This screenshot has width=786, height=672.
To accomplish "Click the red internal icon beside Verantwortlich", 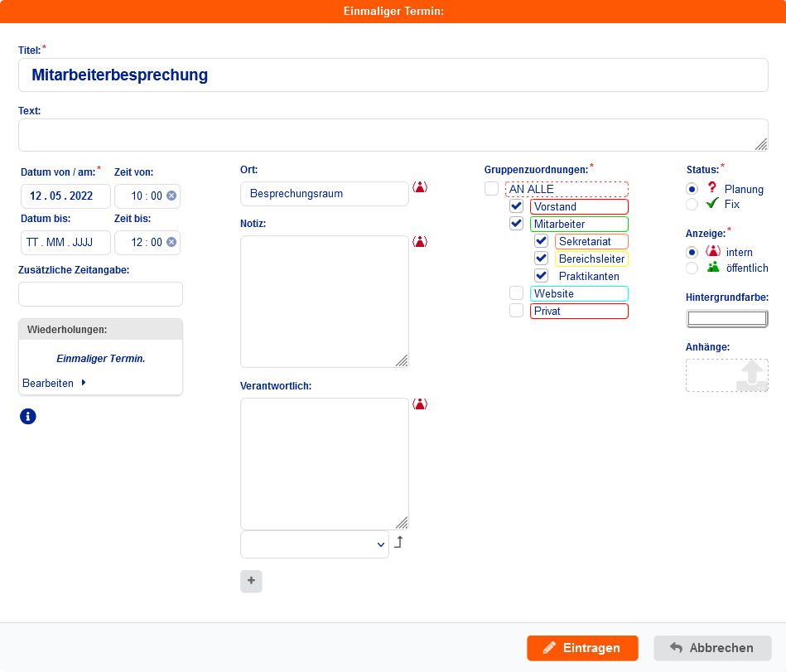I will point(420,404).
